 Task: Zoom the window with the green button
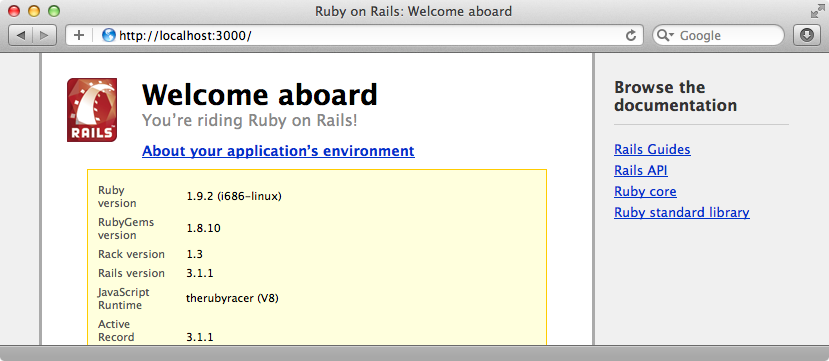tap(53, 11)
